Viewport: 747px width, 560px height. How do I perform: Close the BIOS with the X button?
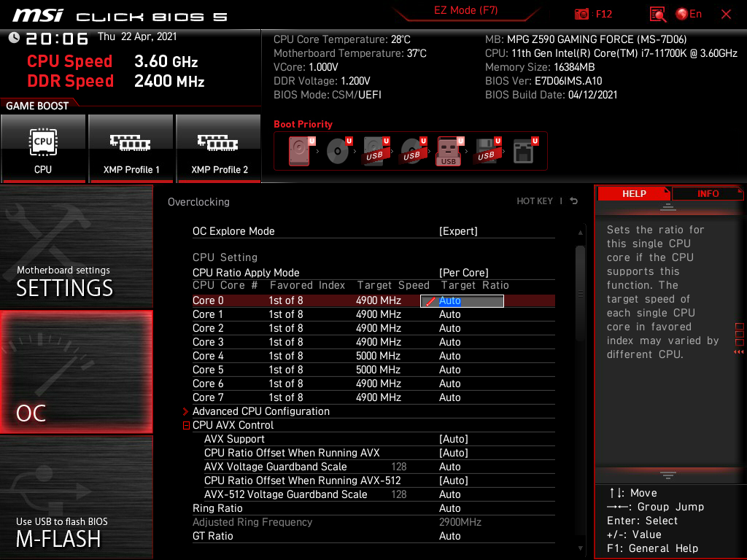(x=726, y=15)
